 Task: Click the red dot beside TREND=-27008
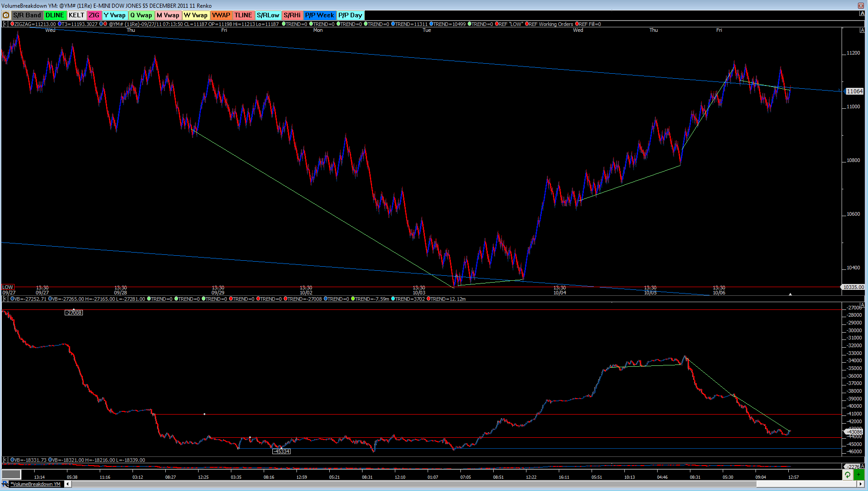click(286, 299)
